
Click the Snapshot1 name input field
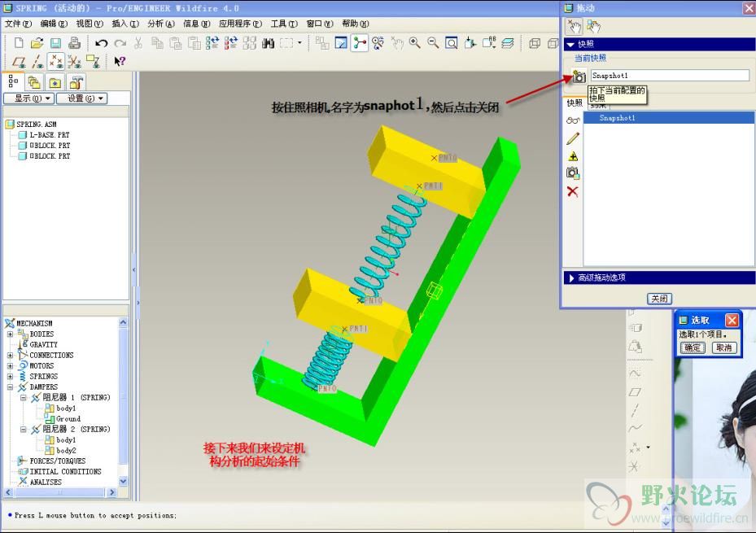pos(670,75)
